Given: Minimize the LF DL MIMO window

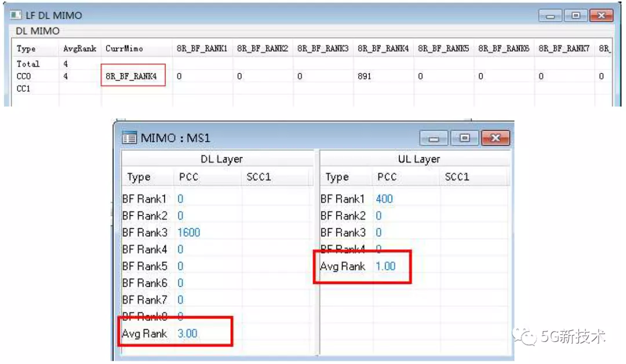Looking at the screenshot, I should pos(550,16).
